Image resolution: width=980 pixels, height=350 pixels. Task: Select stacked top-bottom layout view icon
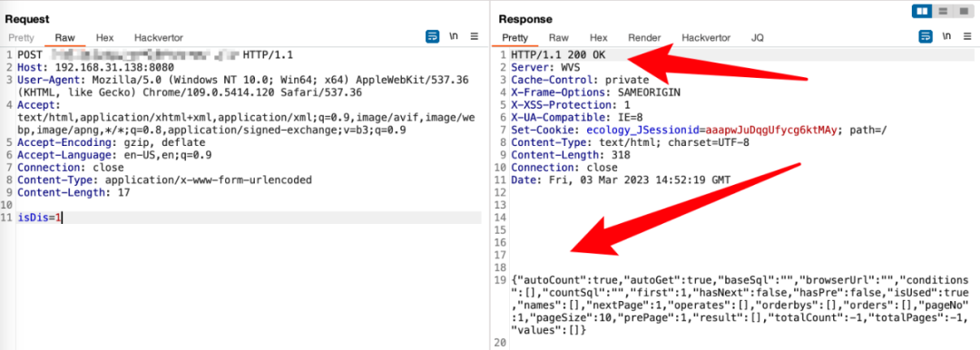coord(943,11)
